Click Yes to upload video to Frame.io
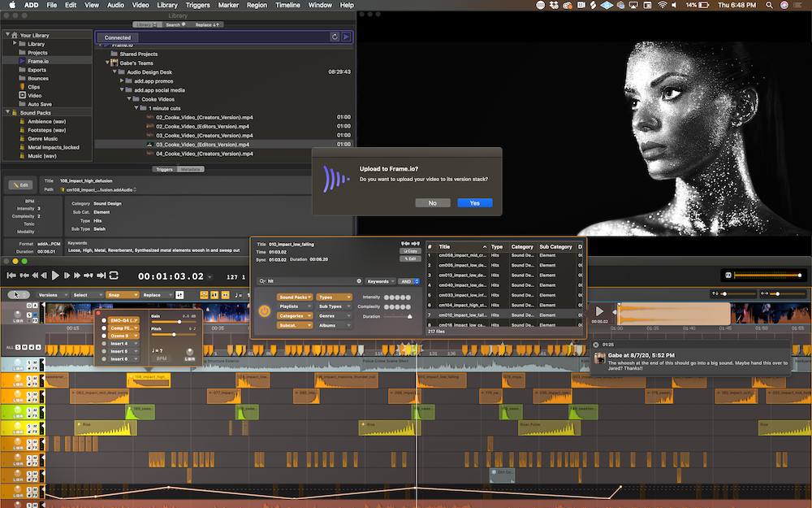The width and height of the screenshot is (812, 508). pos(473,202)
